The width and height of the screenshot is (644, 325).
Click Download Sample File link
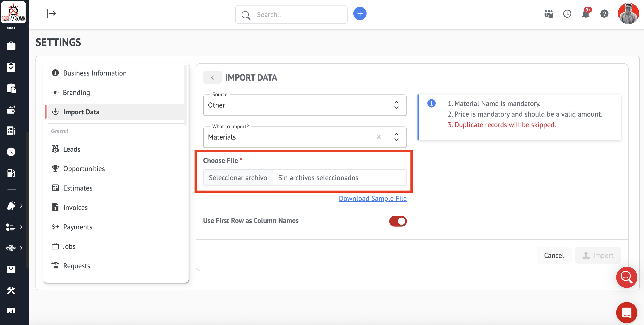pos(373,198)
